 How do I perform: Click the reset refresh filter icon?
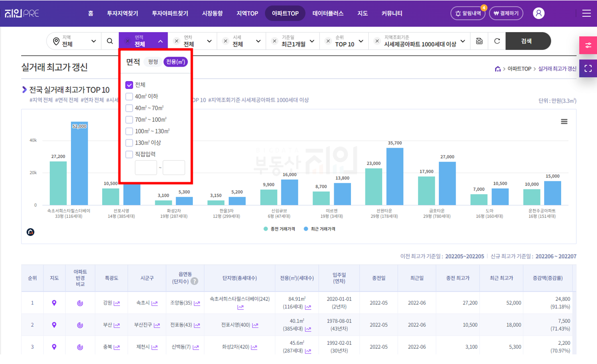tap(497, 41)
